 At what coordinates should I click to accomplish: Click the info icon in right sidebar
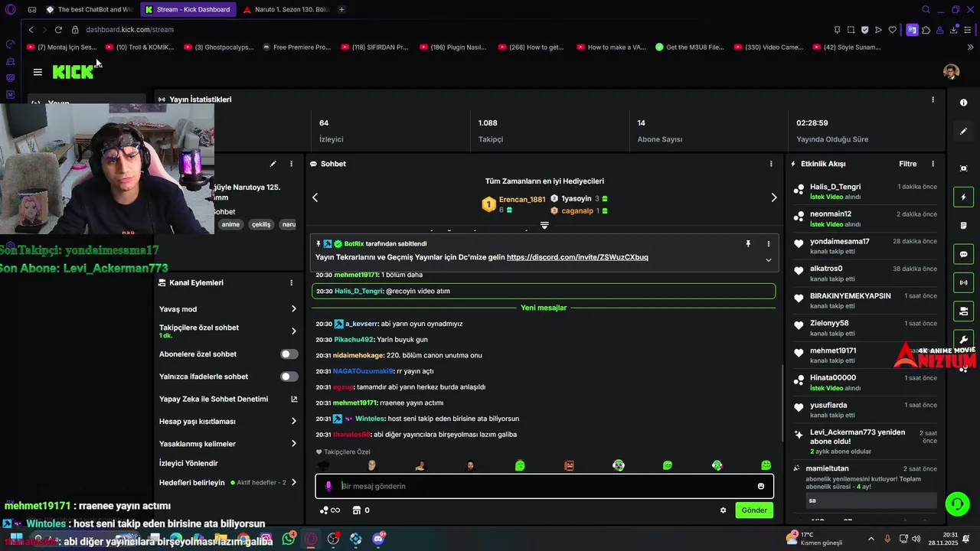tap(963, 103)
